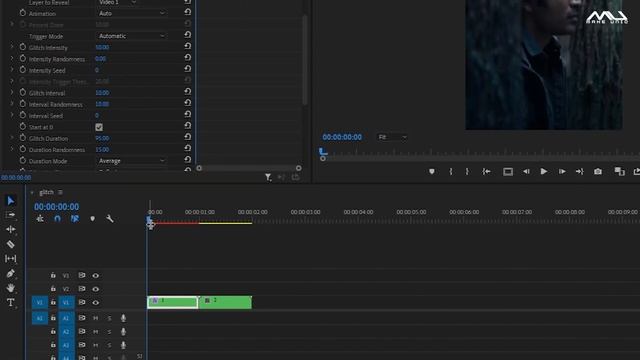Click Mark Out bracket button

coord(467,172)
